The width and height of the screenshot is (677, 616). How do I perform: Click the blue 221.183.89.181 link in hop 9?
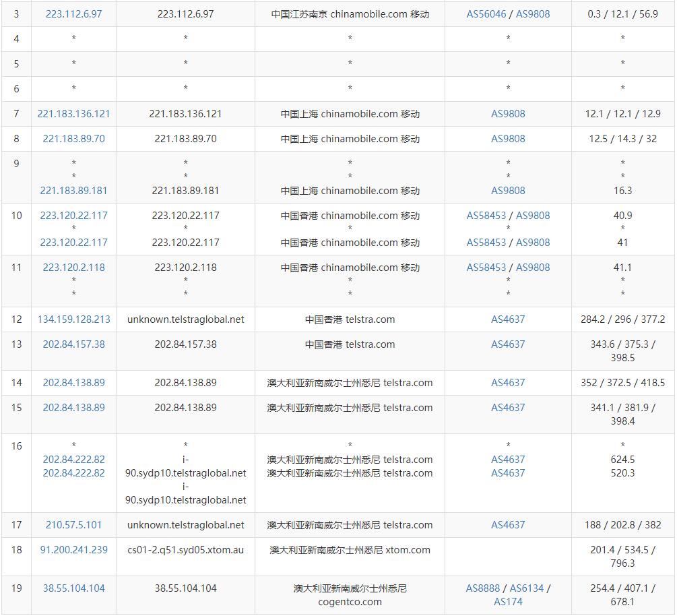click(74, 191)
